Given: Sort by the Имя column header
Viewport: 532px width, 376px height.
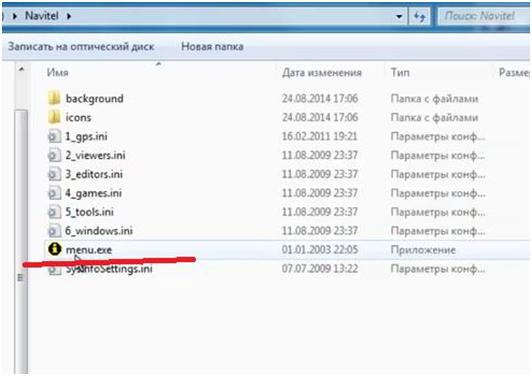Looking at the screenshot, I should (x=57, y=72).
